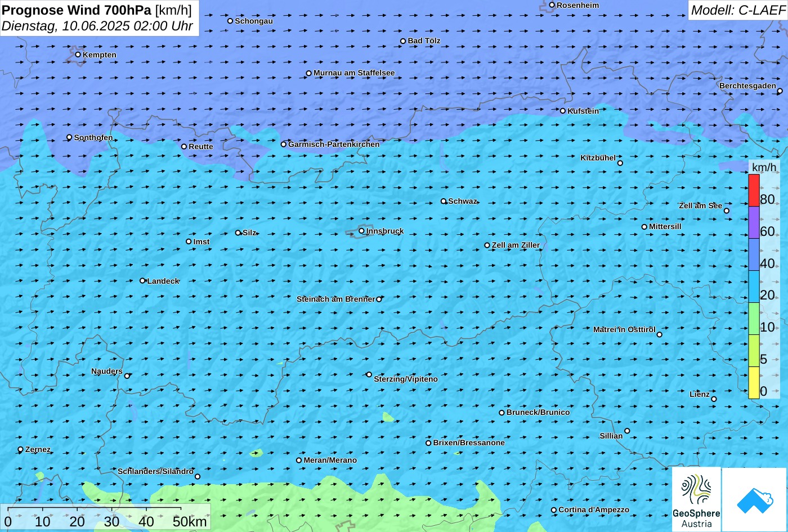Click the 'Nauders' map label

tap(107, 371)
